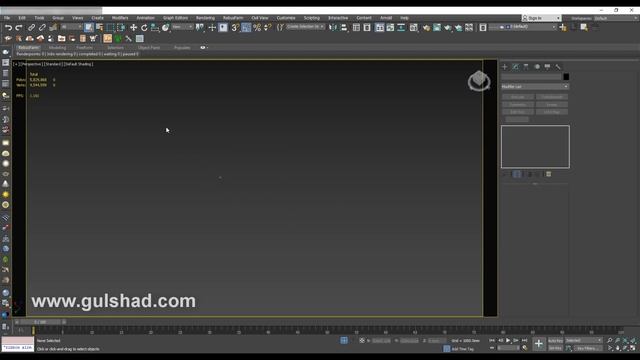Click the Zoom magnifier navigation icon
The image size is (640, 360).
pos(609,340)
